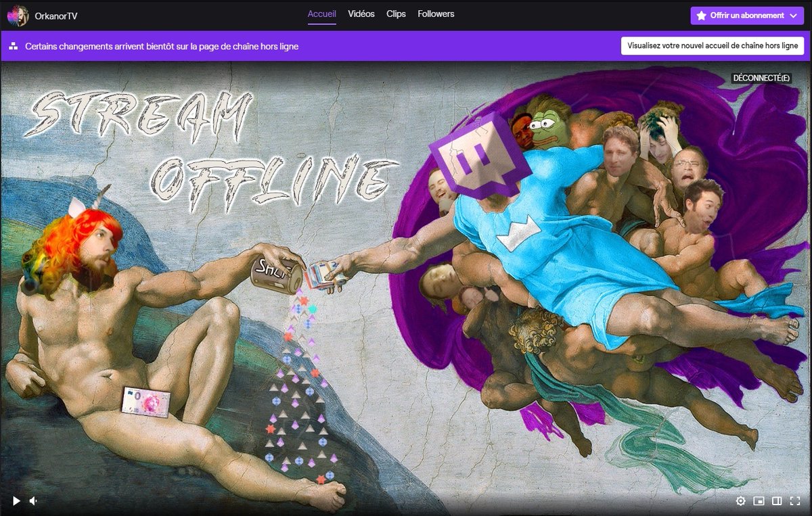Click the DÉCONNECTÉ(E) status badge
The image size is (812, 516).
(761, 78)
